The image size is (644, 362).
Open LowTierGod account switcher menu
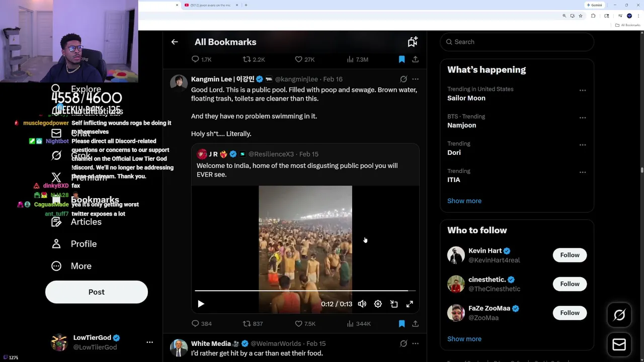click(149, 342)
